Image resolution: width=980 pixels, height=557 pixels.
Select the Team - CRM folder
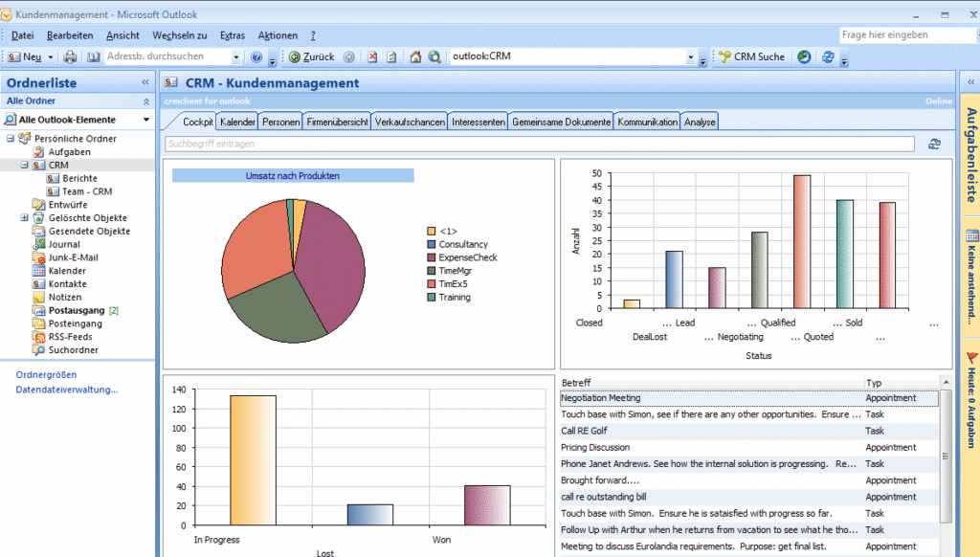[x=87, y=191]
